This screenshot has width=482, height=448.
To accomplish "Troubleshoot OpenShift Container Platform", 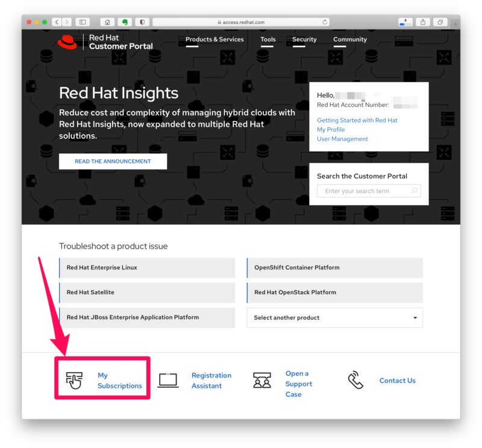I will click(x=335, y=268).
